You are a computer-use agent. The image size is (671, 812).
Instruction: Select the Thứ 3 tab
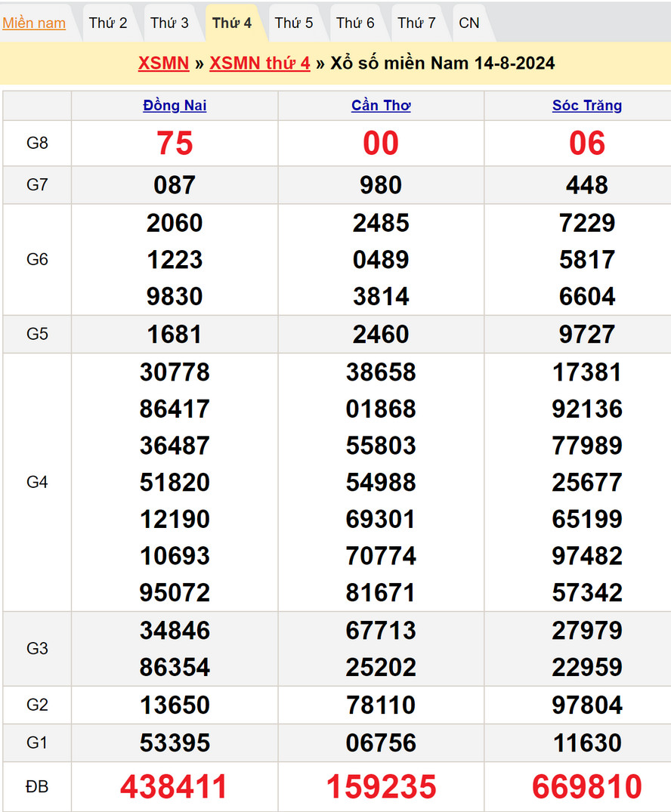pyautogui.click(x=169, y=23)
